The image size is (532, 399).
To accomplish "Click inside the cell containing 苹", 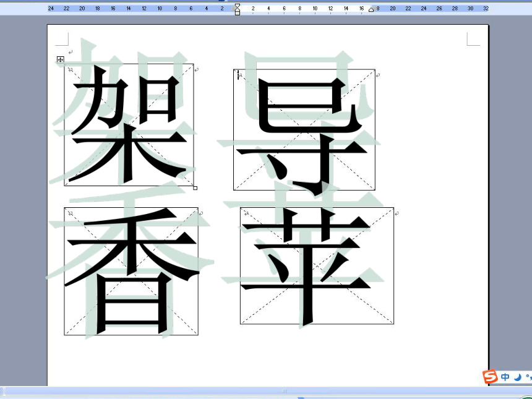I will [x=317, y=266].
